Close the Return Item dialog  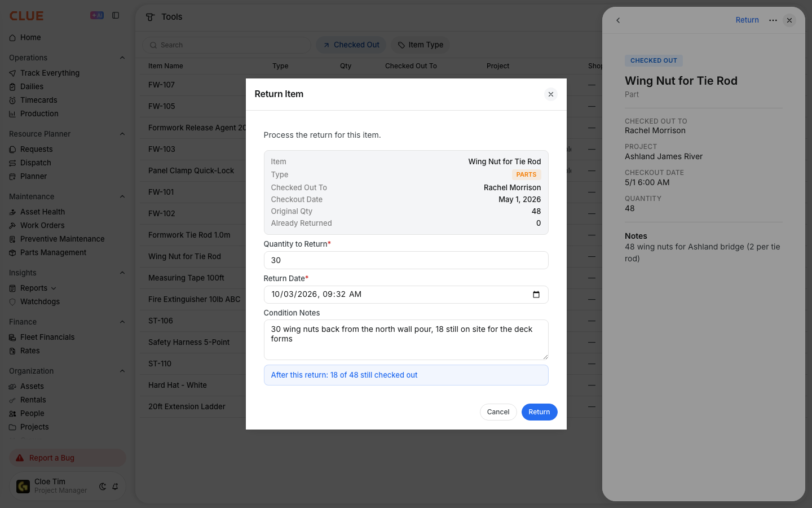(x=551, y=94)
